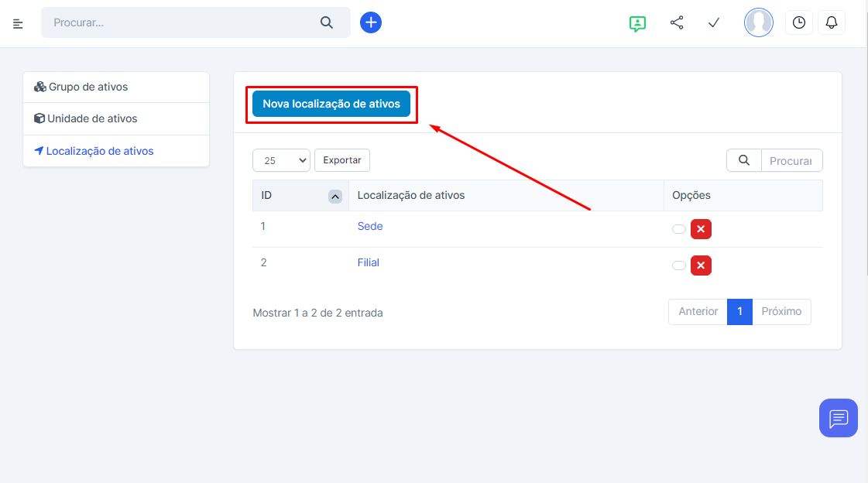Click the table search Procurar field
The height and width of the screenshot is (483, 868).
click(791, 160)
